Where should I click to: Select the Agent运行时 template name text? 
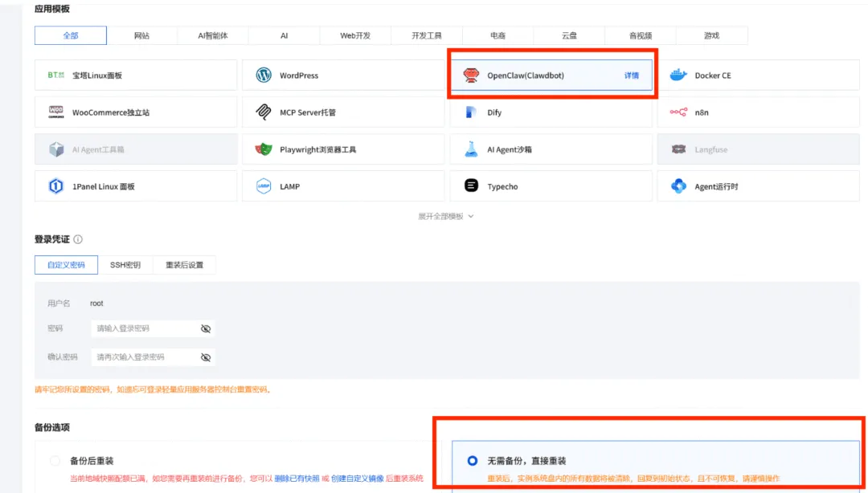pyautogui.click(x=716, y=186)
